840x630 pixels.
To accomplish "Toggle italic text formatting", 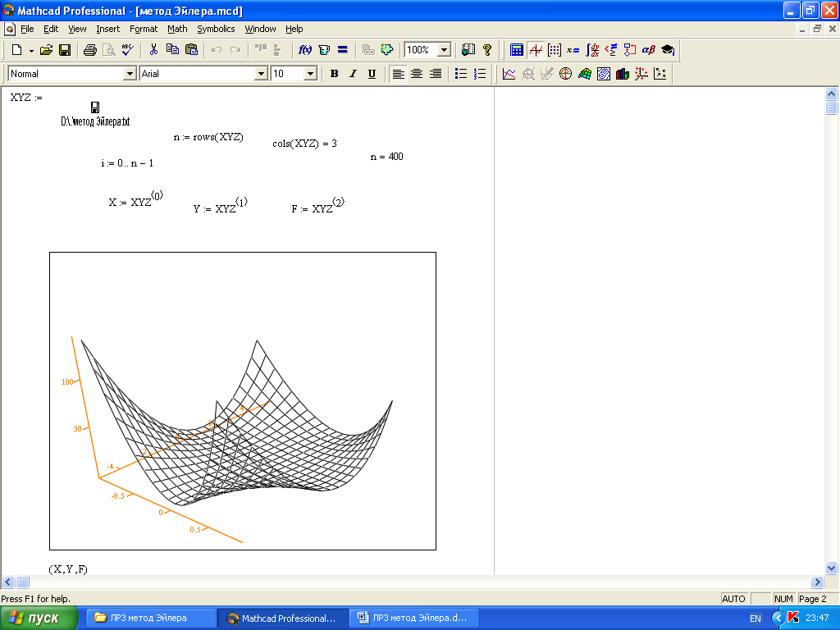I will tap(353, 74).
